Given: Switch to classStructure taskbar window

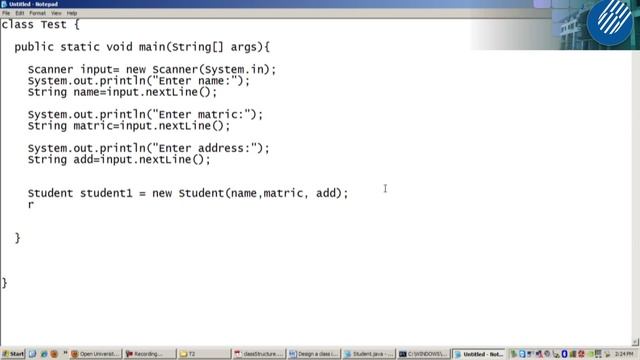Looking at the screenshot, I should (259, 354).
